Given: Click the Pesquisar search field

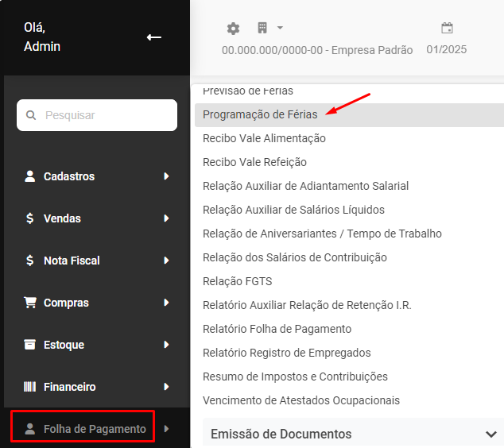Looking at the screenshot, I should click(x=103, y=115).
